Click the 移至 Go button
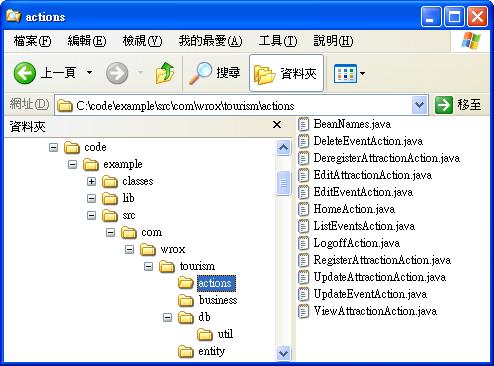Image resolution: width=494 pixels, height=366 pixels. point(459,105)
